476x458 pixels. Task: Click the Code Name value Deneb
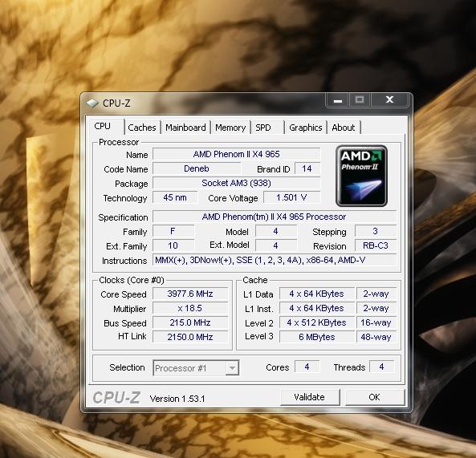pos(197,168)
